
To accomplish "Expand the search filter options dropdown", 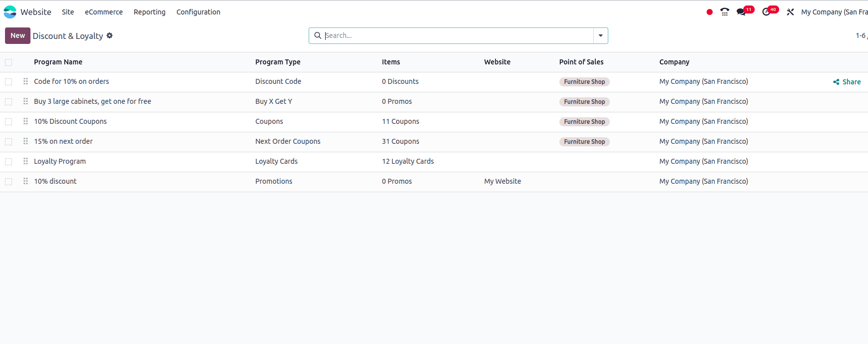I will point(600,35).
